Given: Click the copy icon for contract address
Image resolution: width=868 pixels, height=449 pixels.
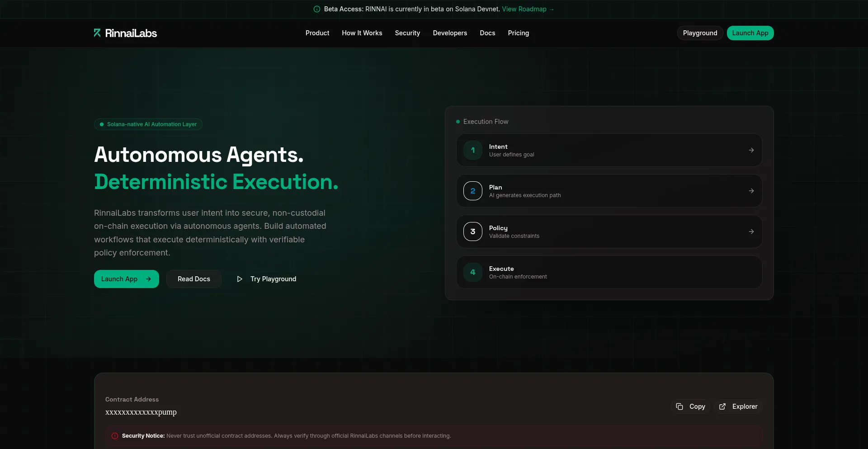Looking at the screenshot, I should (x=679, y=406).
